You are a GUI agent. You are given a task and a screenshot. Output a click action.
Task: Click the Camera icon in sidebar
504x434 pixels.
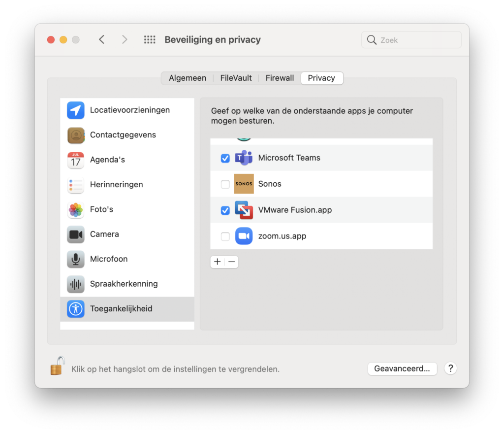click(75, 234)
